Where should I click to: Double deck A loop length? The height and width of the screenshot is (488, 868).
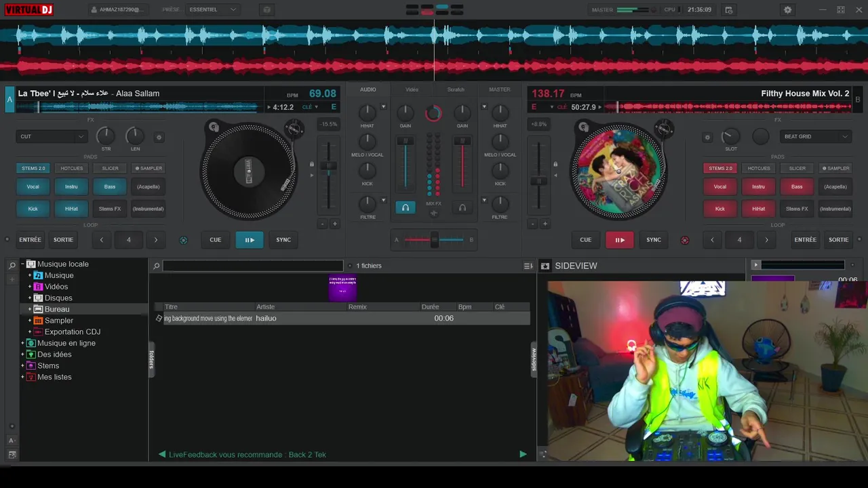coord(156,240)
